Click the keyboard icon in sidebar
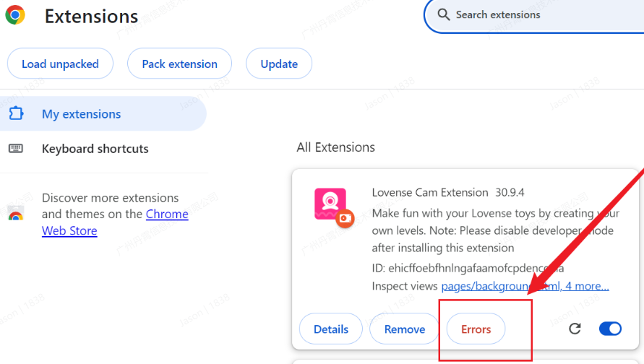 click(x=16, y=148)
